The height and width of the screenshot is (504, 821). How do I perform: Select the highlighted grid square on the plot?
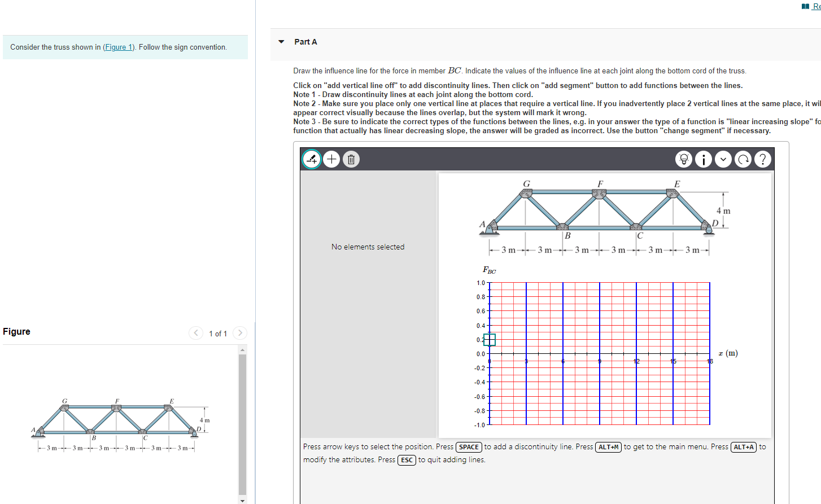(490, 340)
